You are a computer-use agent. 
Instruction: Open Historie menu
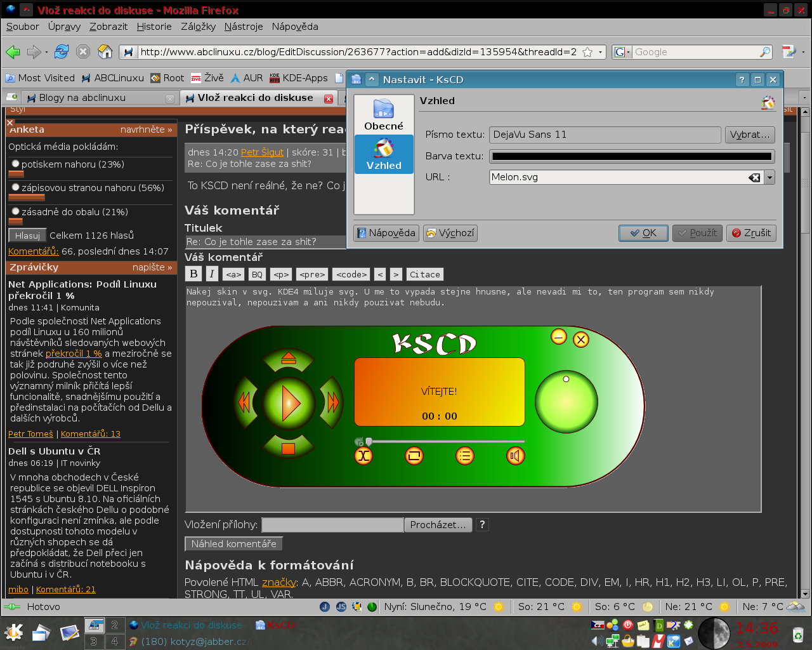pyautogui.click(x=154, y=27)
